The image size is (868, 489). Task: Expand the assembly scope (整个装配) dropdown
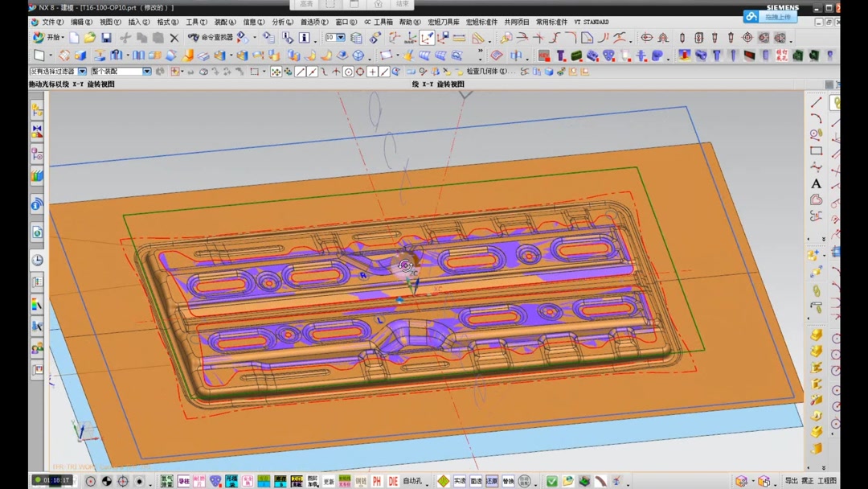(x=146, y=72)
